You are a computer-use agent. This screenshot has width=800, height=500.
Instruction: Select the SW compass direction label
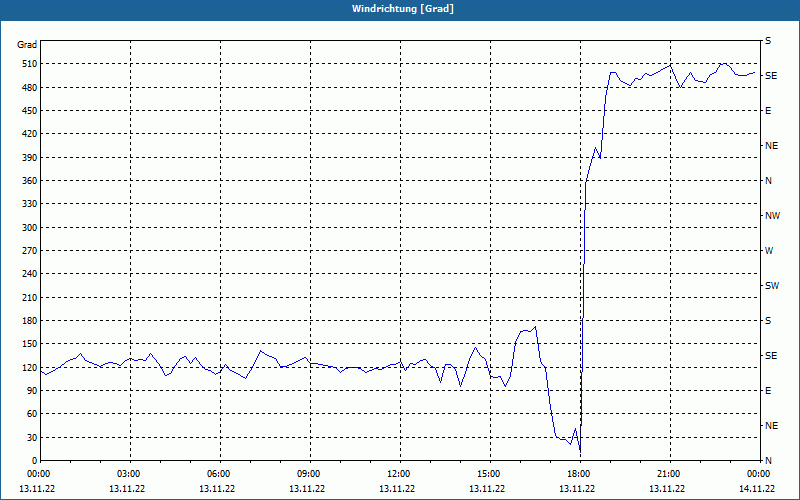(772, 286)
